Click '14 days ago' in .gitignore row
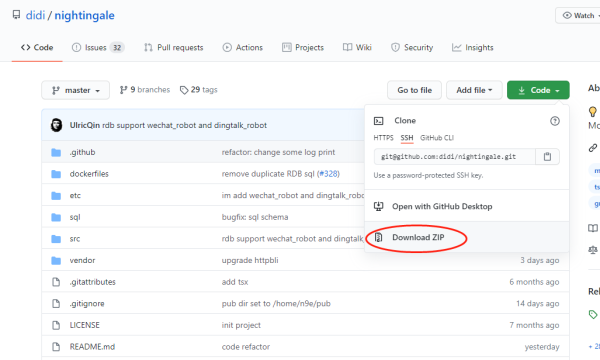The height and width of the screenshot is (360, 600). [538, 304]
